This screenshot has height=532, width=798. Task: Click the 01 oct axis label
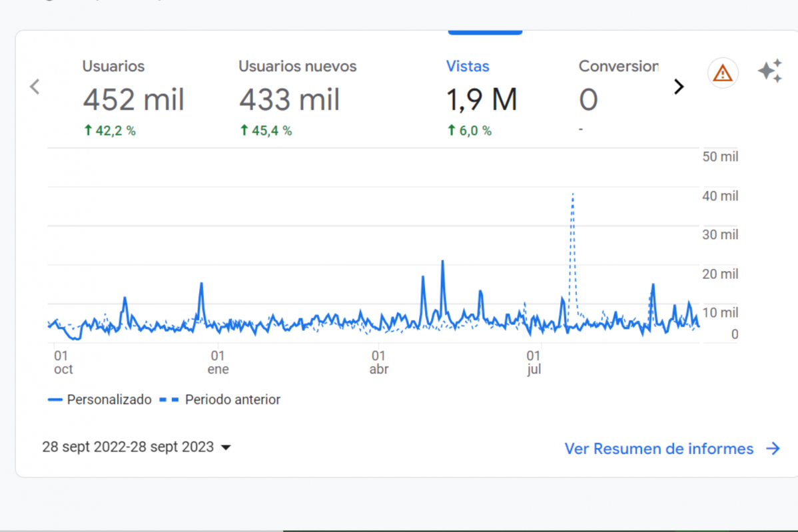tap(63, 362)
